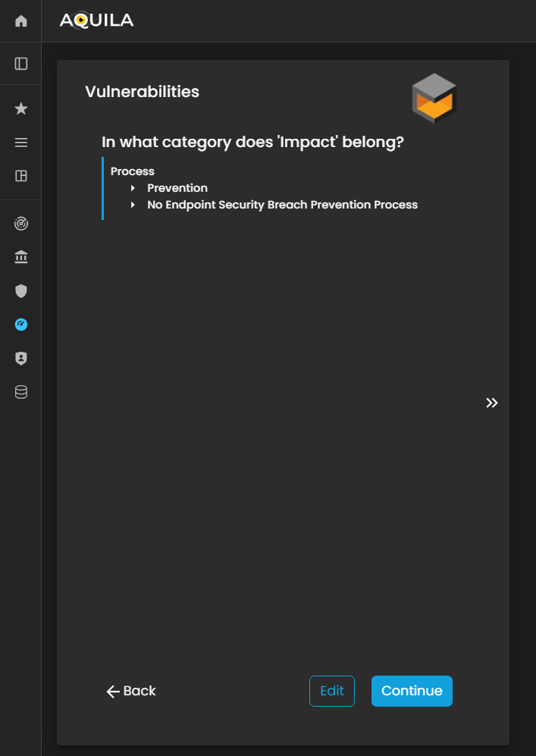The height and width of the screenshot is (756, 536).
Task: Expand No Endpoint Security Breach Prevention Process arrow
Action: coord(133,205)
